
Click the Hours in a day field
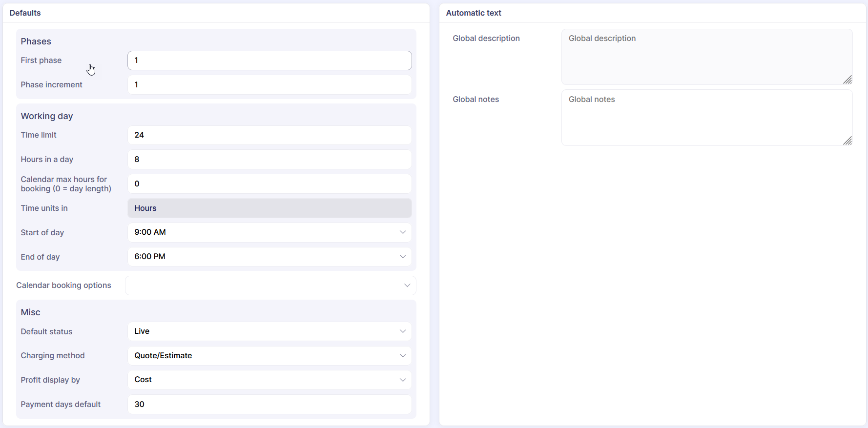click(x=269, y=160)
